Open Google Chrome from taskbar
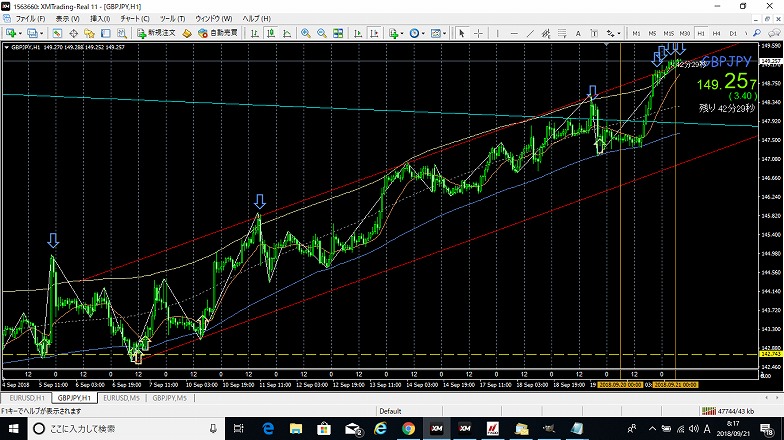The width and height of the screenshot is (784, 440). pos(408,428)
